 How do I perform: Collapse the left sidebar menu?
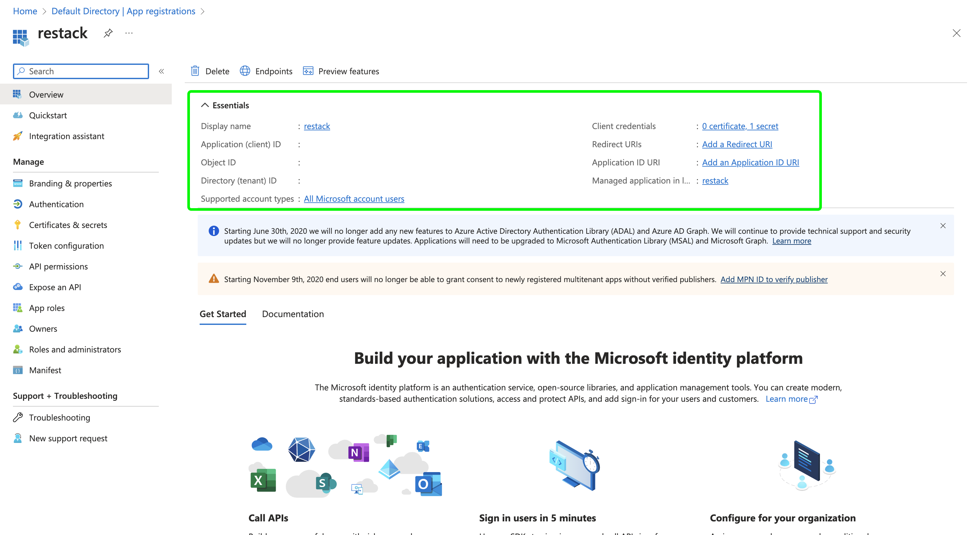click(x=161, y=71)
